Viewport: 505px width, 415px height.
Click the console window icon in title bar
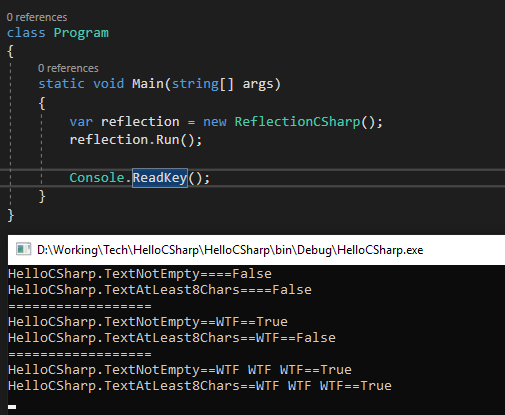pos(23,249)
